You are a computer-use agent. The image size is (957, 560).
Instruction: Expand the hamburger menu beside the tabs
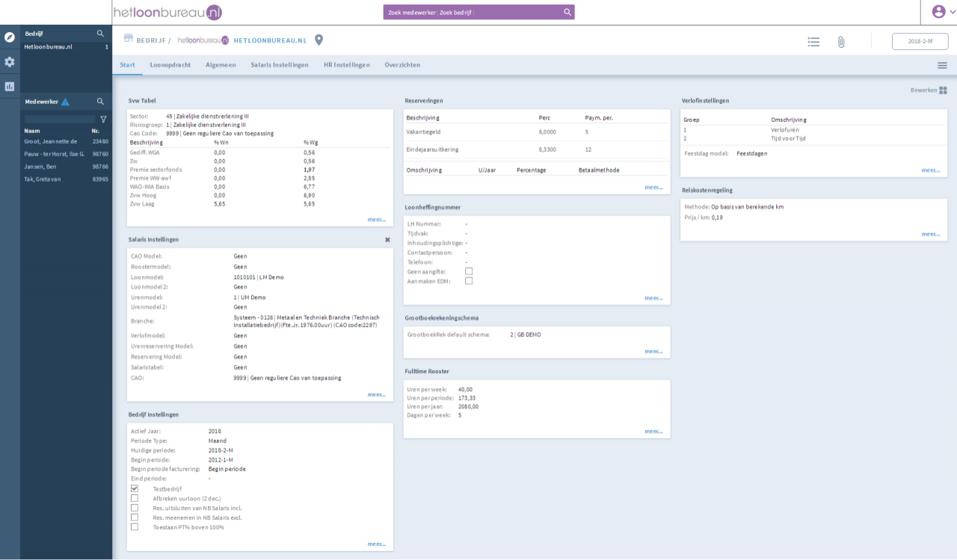click(942, 66)
